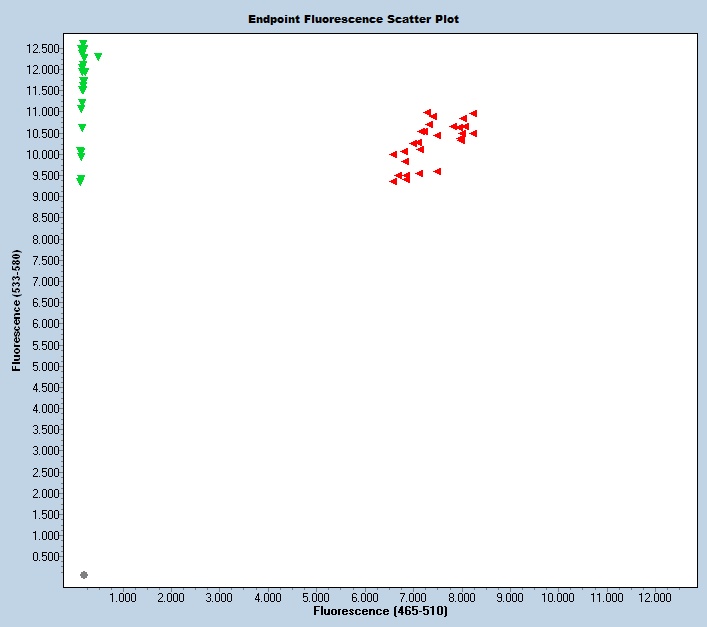Select the leftmost red triangle at 10.000 level

[393, 155]
